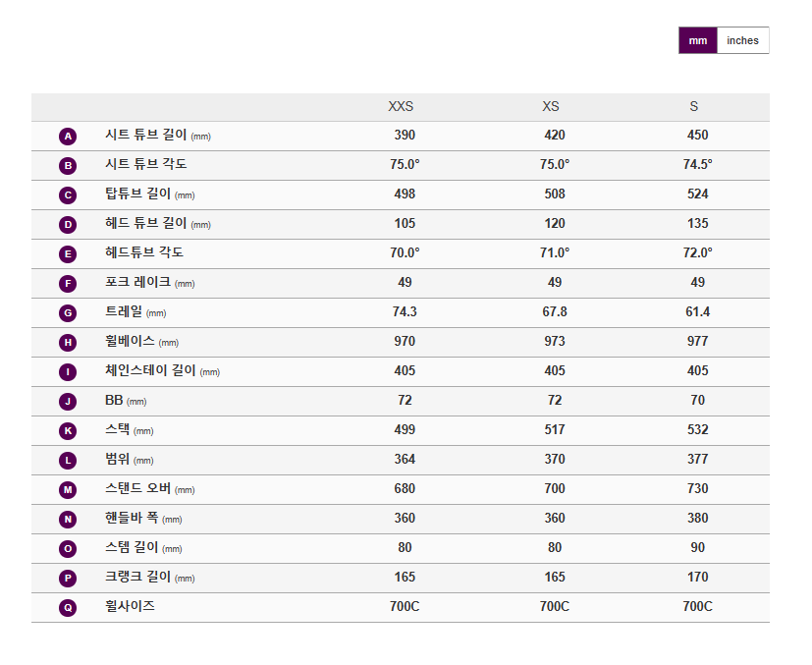Image resolution: width=812 pixels, height=665 pixels.
Task: Select the 90 stem length value
Action: click(697, 548)
